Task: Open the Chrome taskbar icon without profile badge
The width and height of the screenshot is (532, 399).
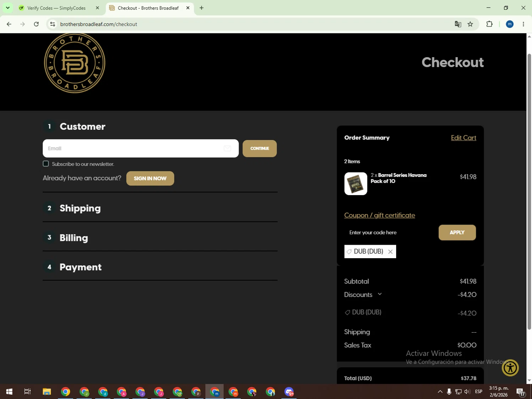Action: [66, 392]
